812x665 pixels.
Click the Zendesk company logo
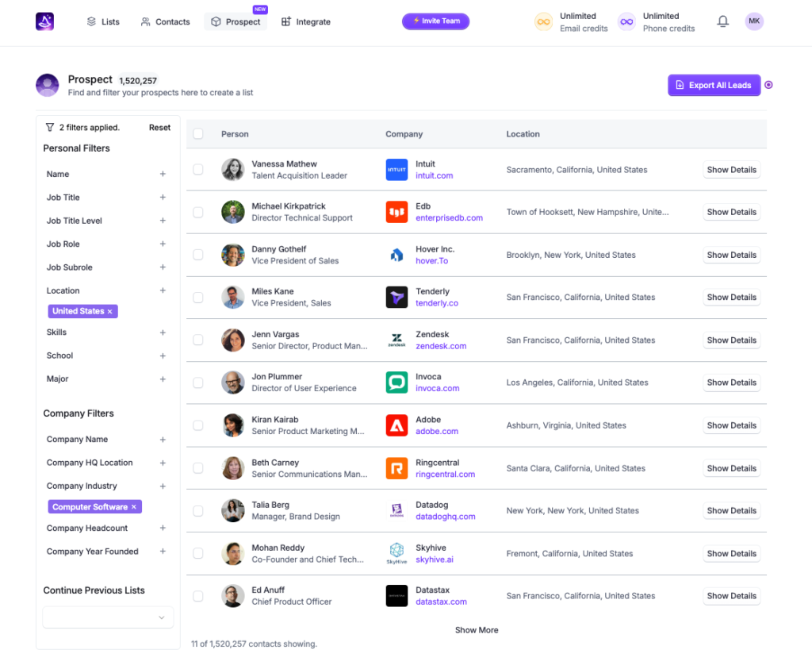(x=396, y=340)
